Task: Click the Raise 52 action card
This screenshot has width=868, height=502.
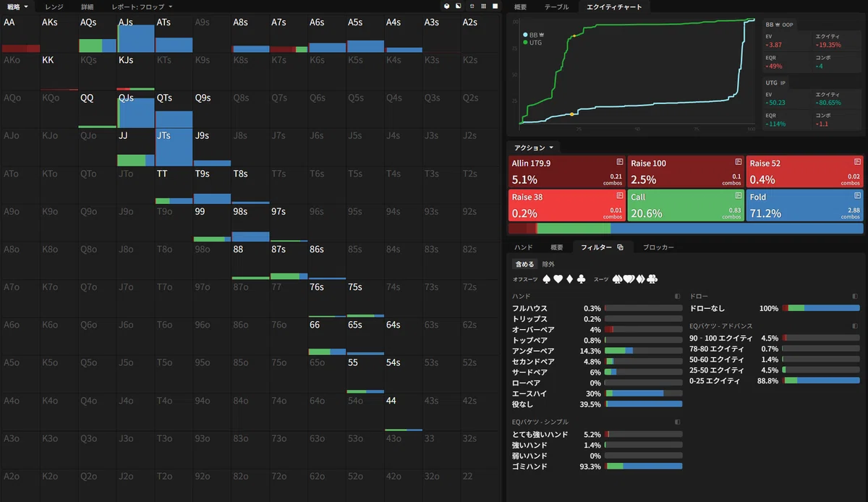Action: (x=805, y=171)
